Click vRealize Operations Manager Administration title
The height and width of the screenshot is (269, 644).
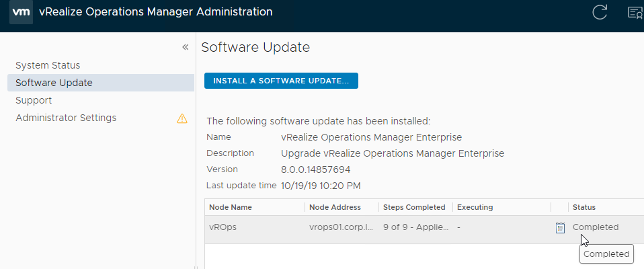[156, 12]
